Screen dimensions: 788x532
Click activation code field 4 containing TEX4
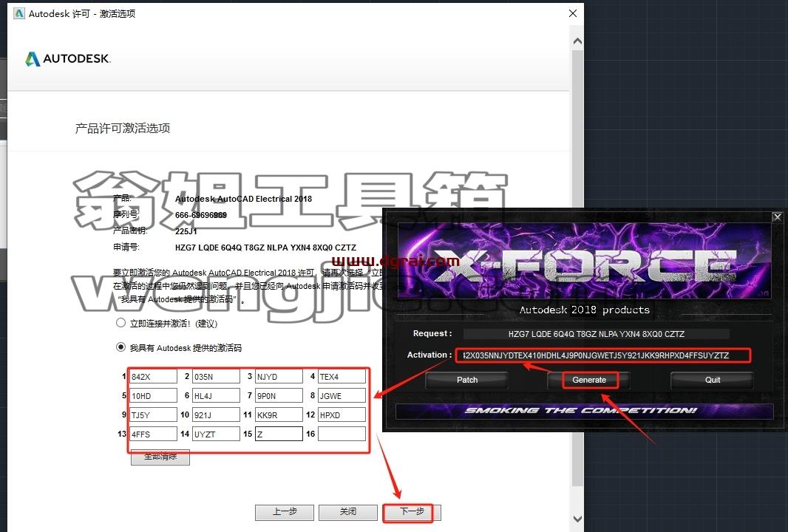(342, 377)
